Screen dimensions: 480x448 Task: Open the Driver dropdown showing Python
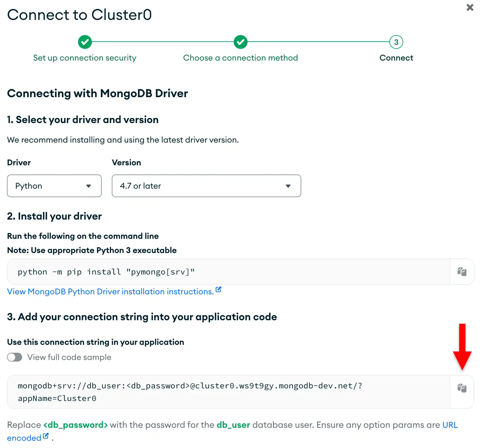pos(54,186)
